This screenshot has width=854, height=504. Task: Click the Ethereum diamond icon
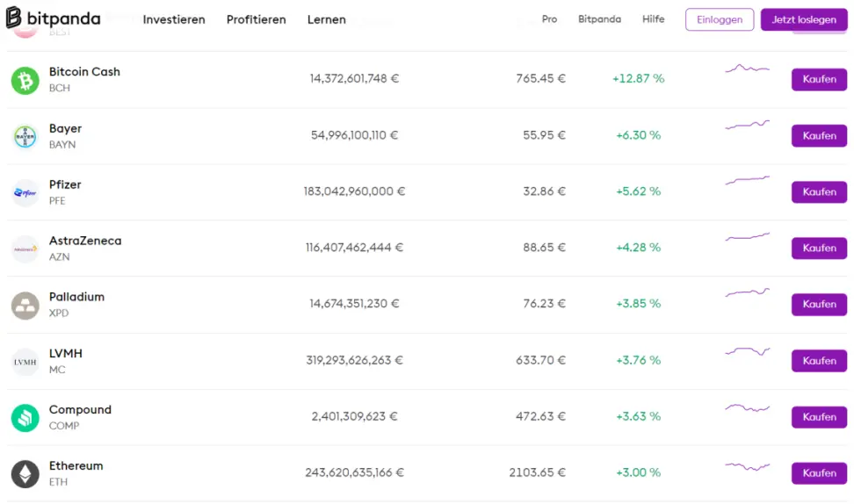pos(25,474)
